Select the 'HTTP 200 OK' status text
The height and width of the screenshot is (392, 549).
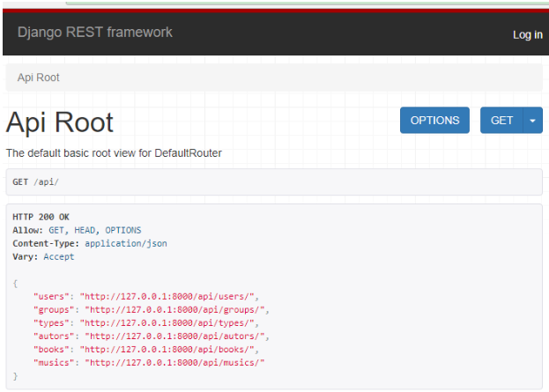41,217
